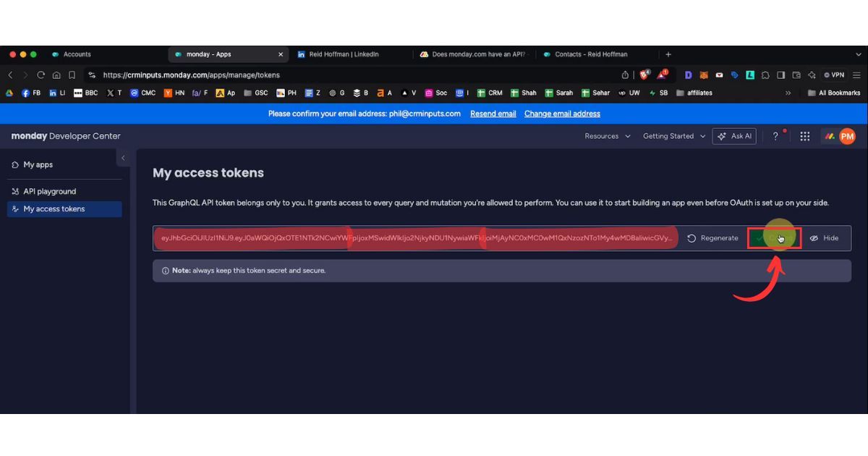The width and height of the screenshot is (868, 456).
Task: Open the Google Drive bookmark icon
Action: (x=9, y=93)
